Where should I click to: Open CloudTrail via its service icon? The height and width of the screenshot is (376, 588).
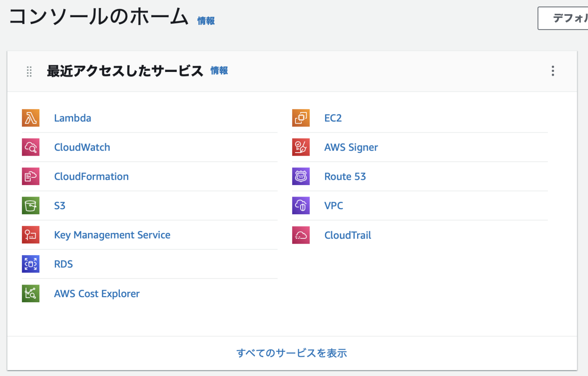[x=301, y=234]
